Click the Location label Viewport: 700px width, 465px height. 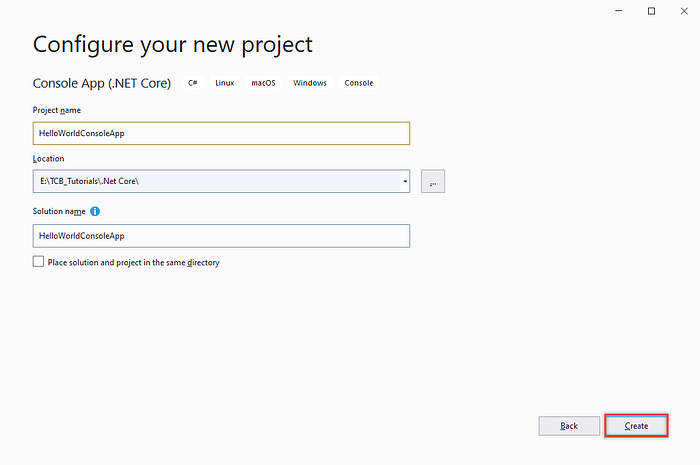pyautogui.click(x=48, y=159)
